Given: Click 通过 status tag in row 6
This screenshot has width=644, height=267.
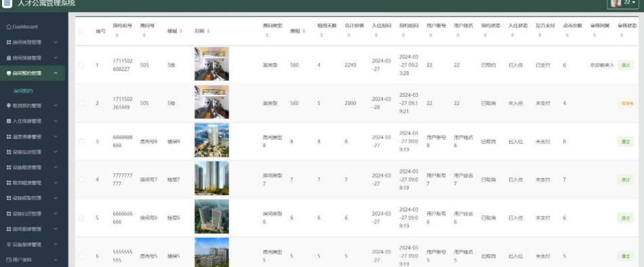Looking at the screenshot, I should [625, 256].
